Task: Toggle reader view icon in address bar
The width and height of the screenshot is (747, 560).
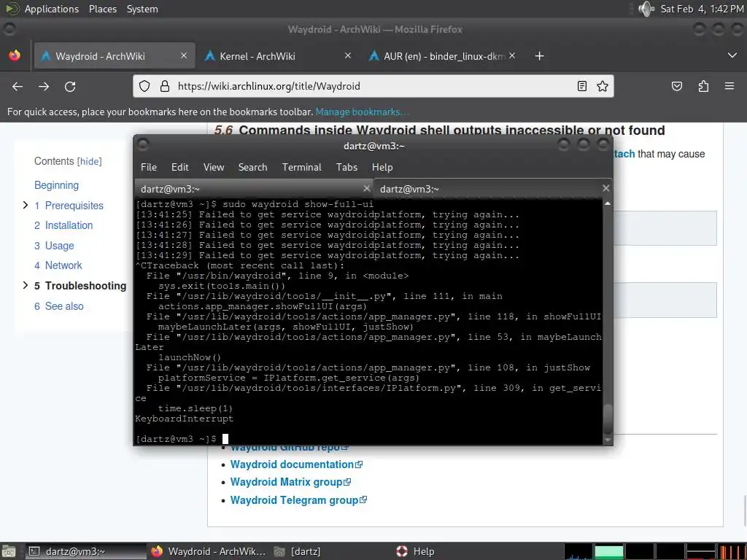Action: [581, 86]
